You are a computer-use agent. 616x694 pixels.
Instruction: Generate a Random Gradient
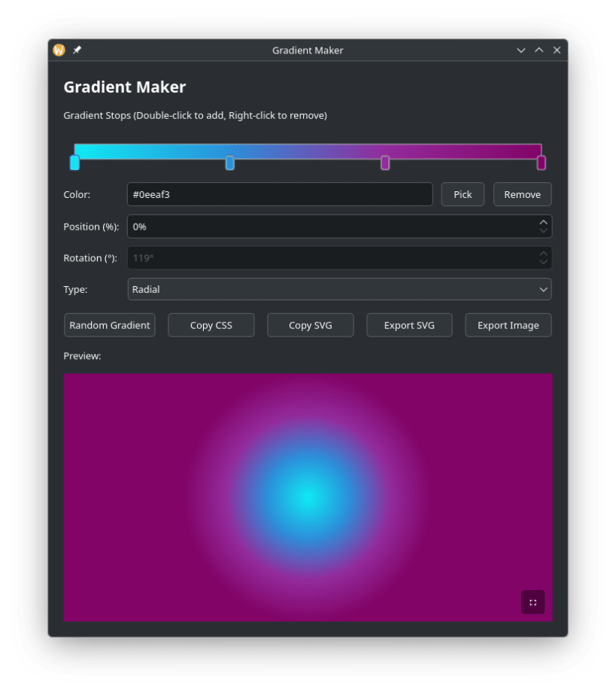point(109,324)
